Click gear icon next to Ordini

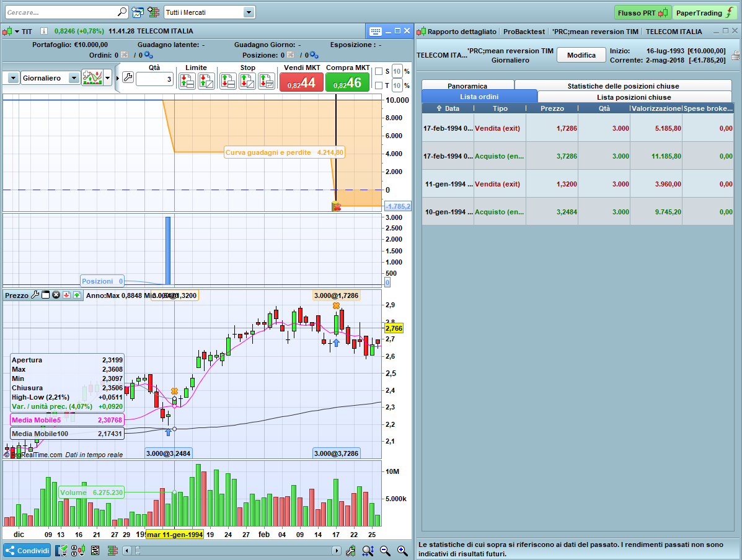click(x=149, y=55)
